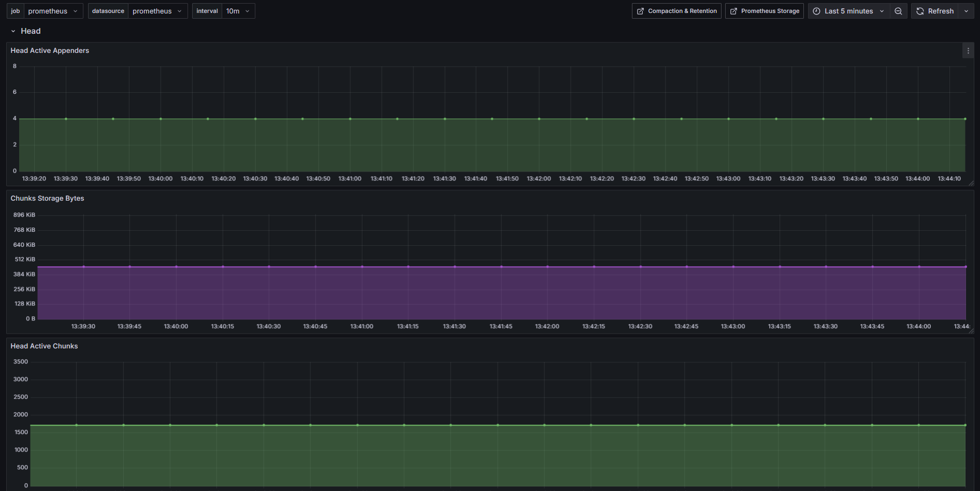This screenshot has height=491, width=980.
Task: Open the Last 5 minutes time picker
Action: click(x=848, y=11)
